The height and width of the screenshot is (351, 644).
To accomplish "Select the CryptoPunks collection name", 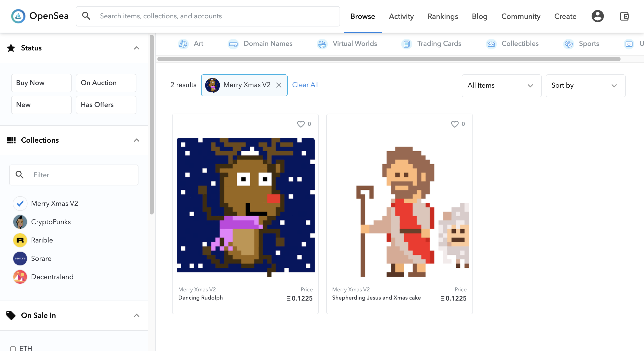I will tap(51, 222).
